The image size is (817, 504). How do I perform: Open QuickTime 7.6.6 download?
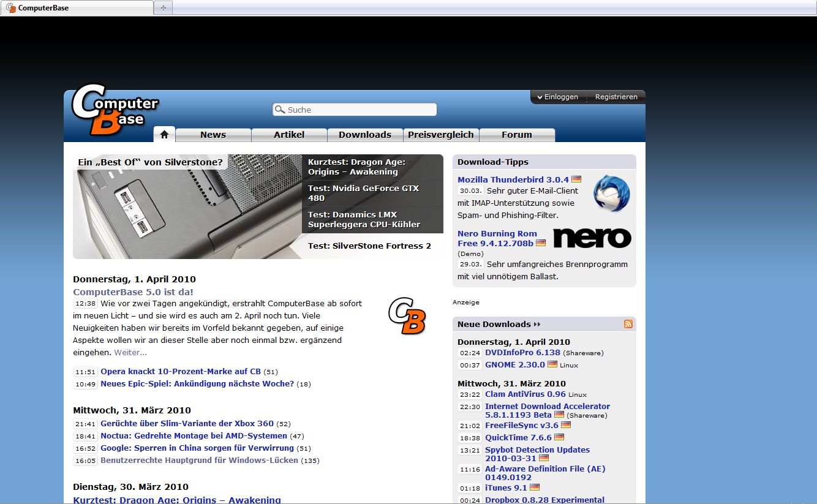(518, 437)
